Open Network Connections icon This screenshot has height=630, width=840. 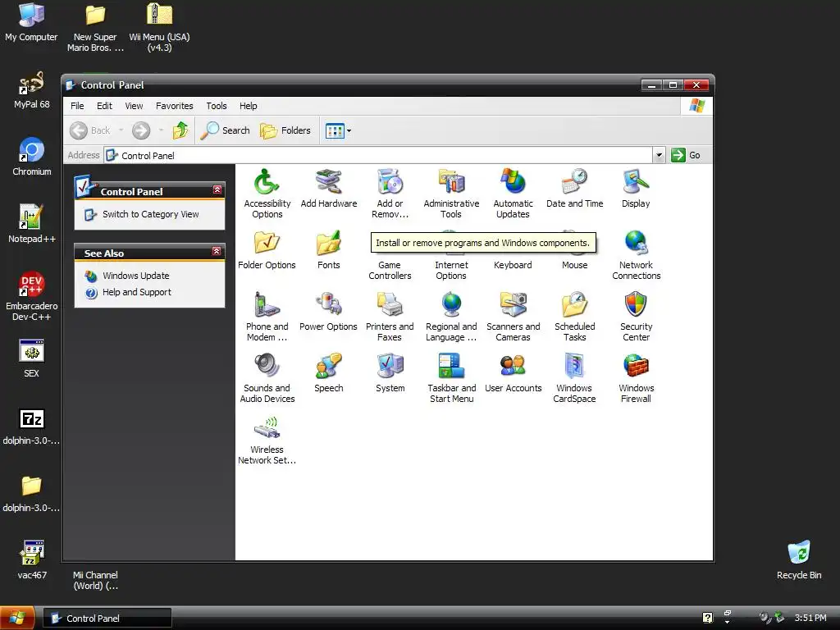(x=636, y=243)
